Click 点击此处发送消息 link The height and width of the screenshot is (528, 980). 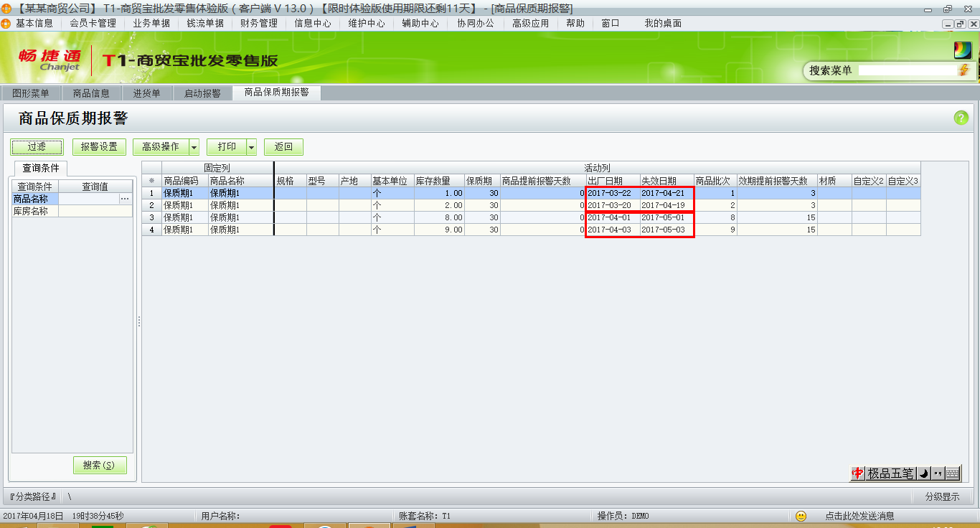(x=859, y=516)
